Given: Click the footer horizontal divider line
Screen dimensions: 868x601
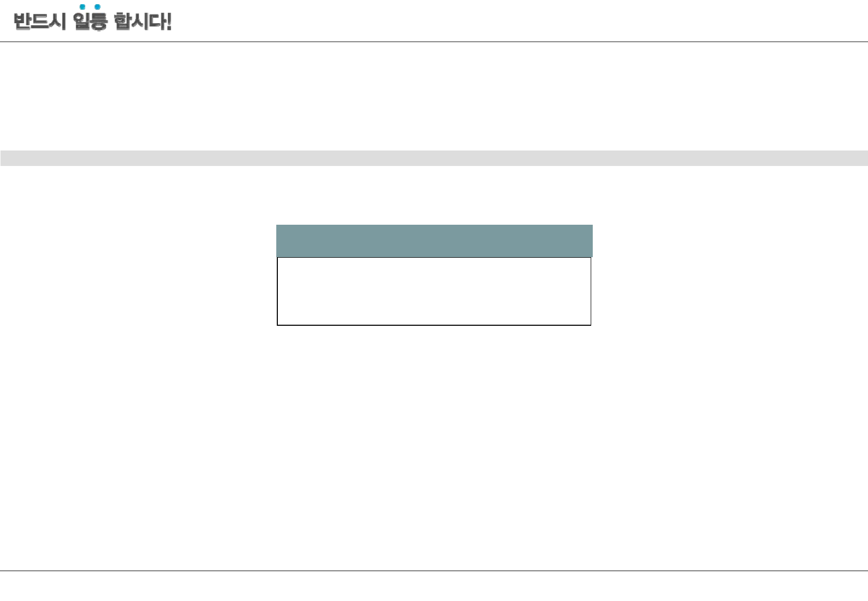Looking at the screenshot, I should click(x=434, y=571).
